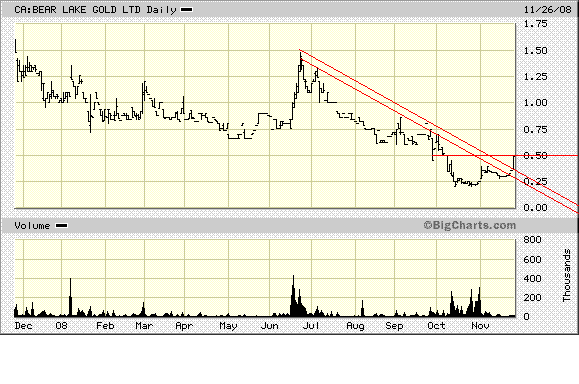Click the 200 volume axis label
The image size is (579, 384).
(x=532, y=298)
